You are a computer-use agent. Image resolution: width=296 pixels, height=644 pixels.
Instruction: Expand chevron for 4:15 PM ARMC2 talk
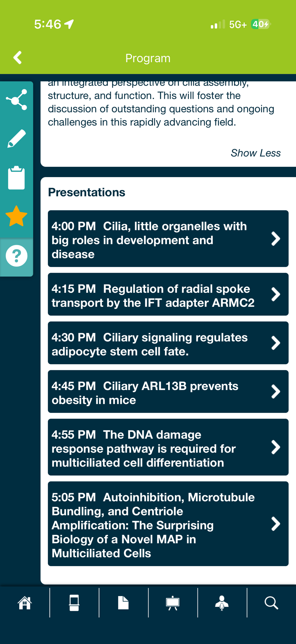pos(276,294)
